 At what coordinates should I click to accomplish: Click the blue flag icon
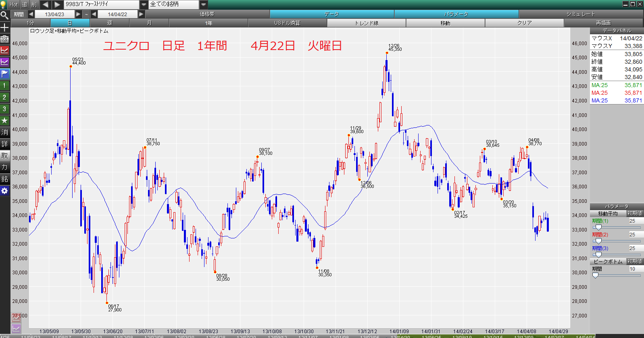pyautogui.click(x=4, y=74)
